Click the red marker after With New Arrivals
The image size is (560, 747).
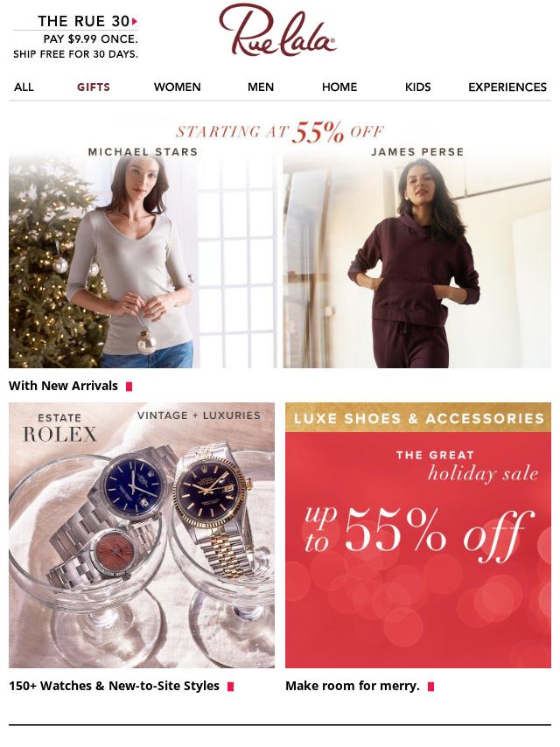click(129, 387)
